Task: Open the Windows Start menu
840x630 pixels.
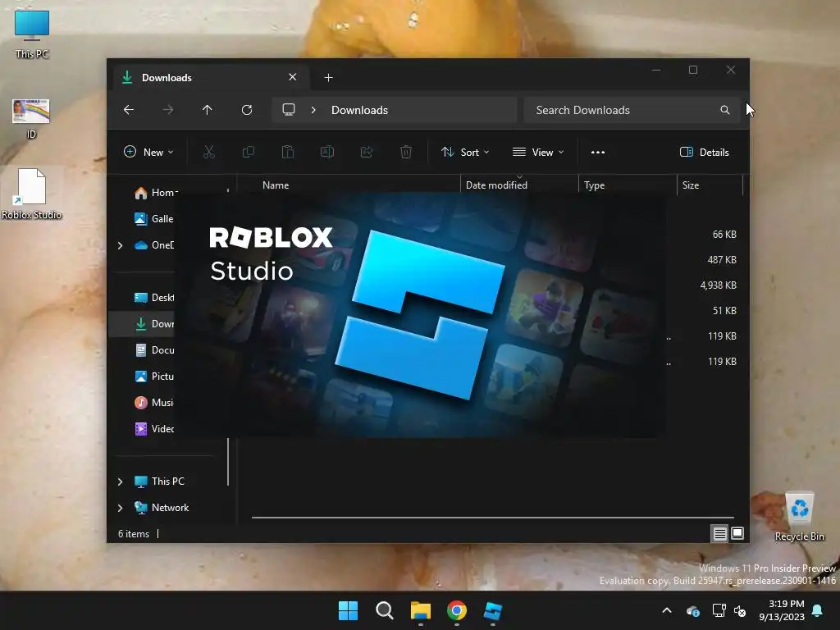Action: (x=348, y=610)
